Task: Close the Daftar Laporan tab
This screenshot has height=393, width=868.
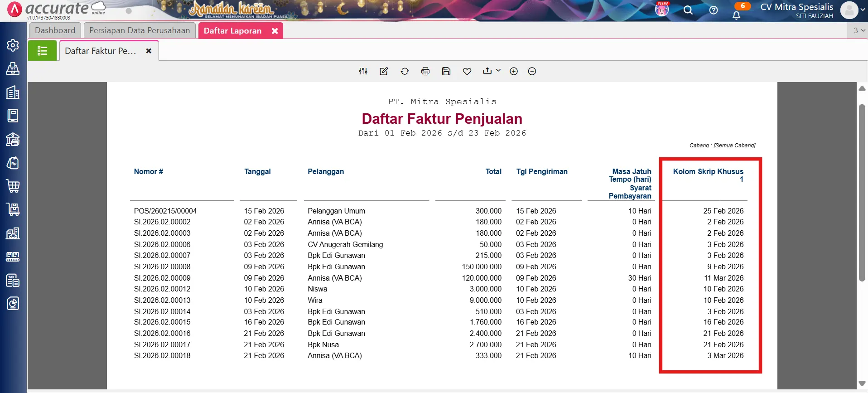Action: pyautogui.click(x=275, y=31)
